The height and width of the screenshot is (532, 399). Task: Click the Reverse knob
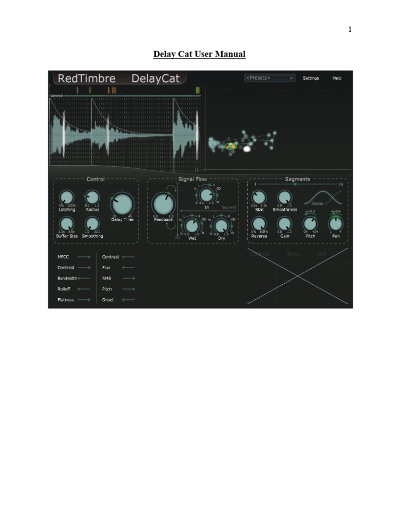[259, 224]
